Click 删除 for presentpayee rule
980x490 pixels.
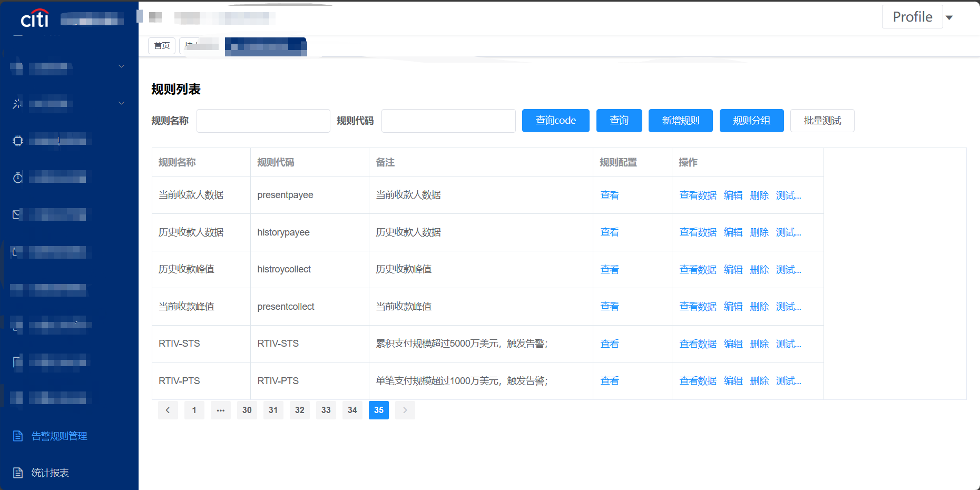click(759, 195)
